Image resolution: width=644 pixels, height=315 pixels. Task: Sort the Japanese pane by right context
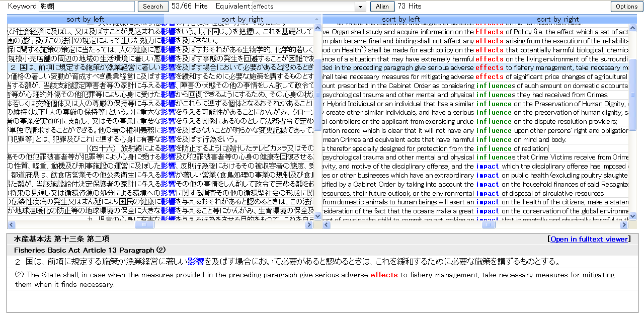pyautogui.click(x=242, y=19)
